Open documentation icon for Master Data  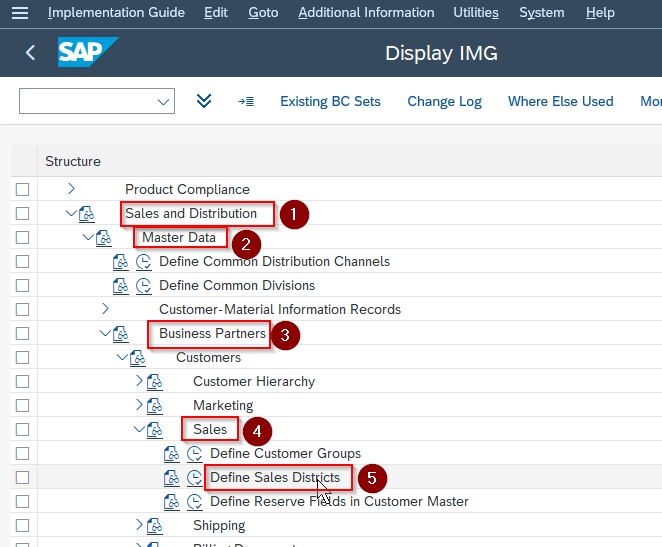coord(103,238)
